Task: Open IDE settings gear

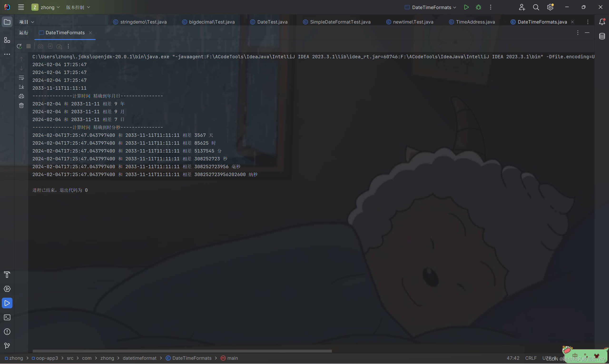Action: (x=550, y=7)
